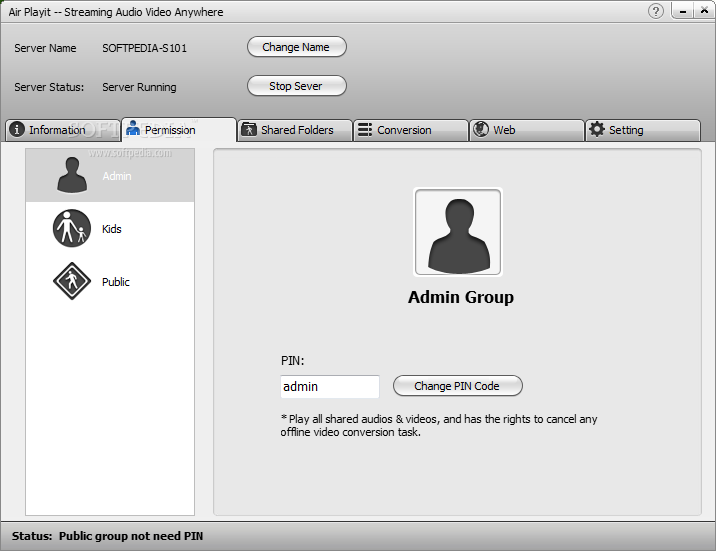Click the large Admin Group avatar picture
Viewport: 716px width, 551px height.
(458, 232)
